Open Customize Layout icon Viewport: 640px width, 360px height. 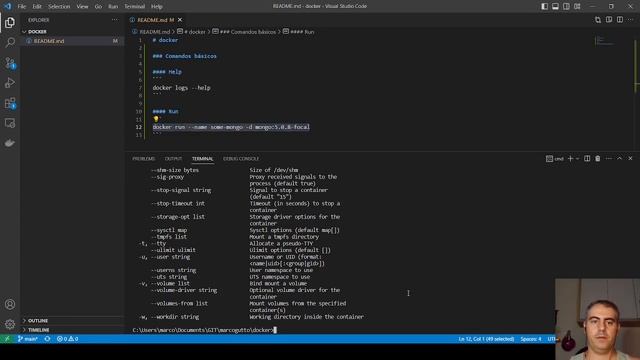pos(577,6)
